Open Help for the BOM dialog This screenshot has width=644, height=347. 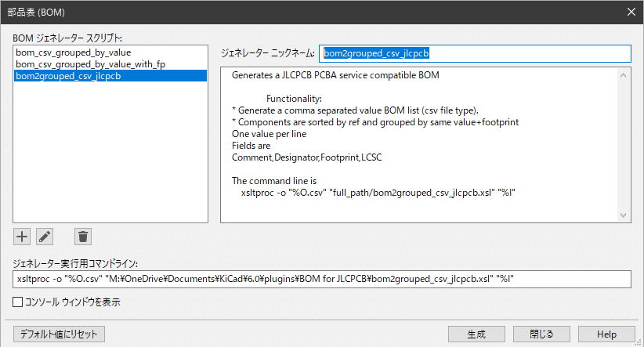click(606, 334)
